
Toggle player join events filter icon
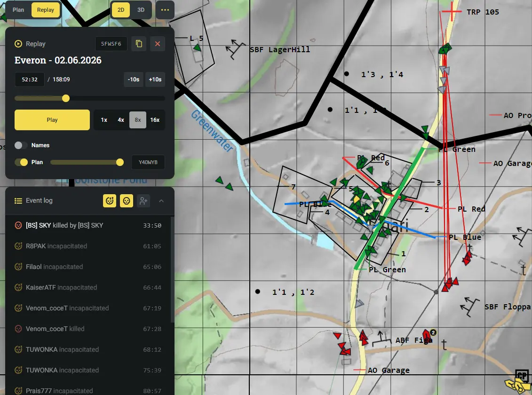pos(143,201)
